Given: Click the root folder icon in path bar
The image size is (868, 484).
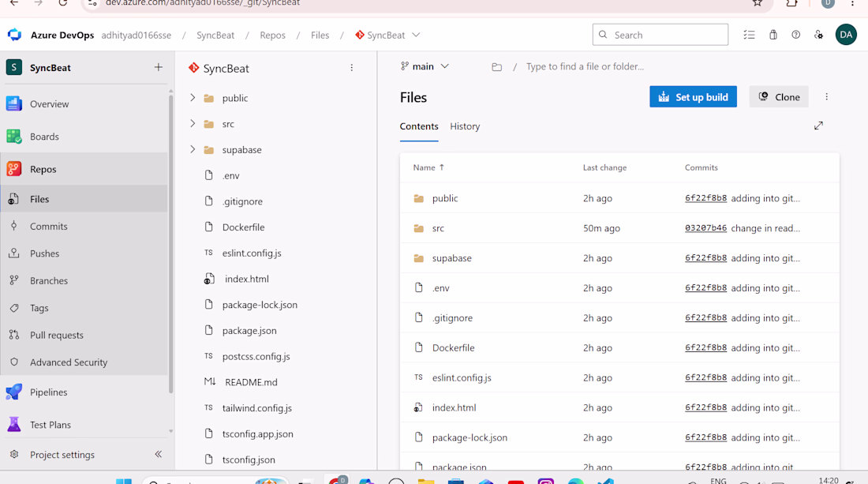Looking at the screenshot, I should (496, 67).
